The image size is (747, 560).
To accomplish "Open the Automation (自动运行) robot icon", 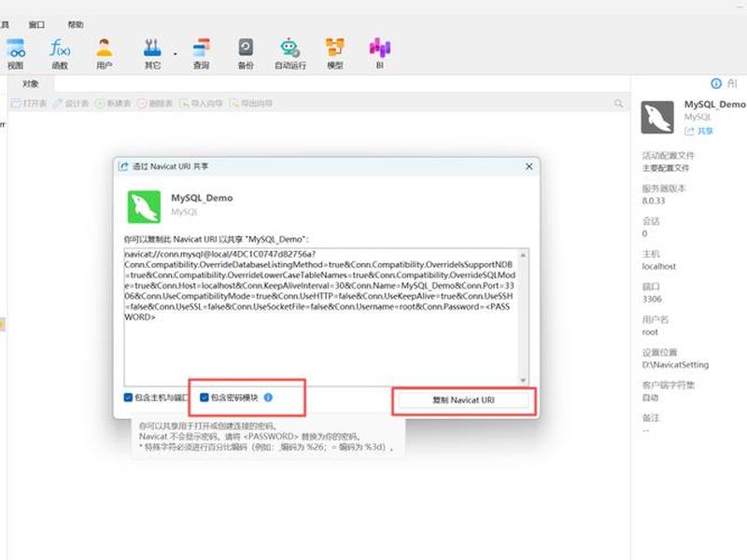I will click(290, 53).
